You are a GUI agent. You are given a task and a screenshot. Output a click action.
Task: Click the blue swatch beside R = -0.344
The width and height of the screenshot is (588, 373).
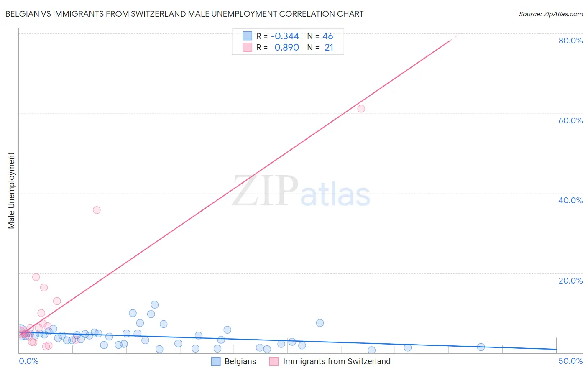point(248,36)
